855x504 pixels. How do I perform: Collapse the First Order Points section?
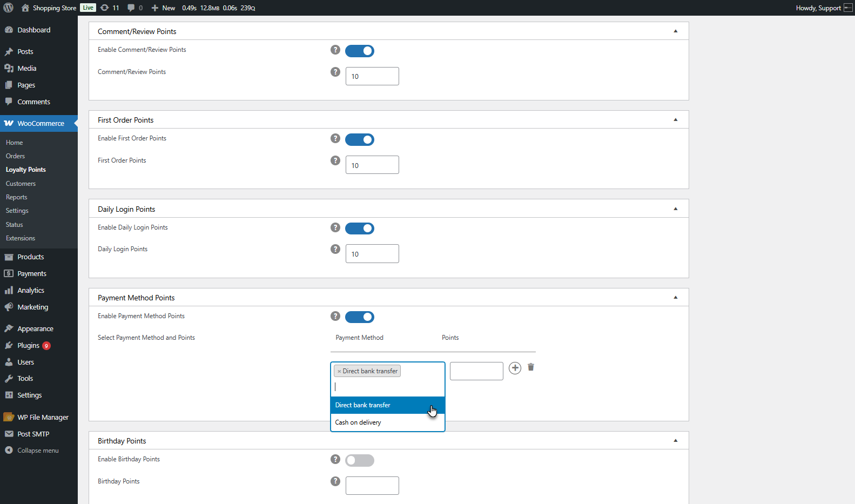675,119
